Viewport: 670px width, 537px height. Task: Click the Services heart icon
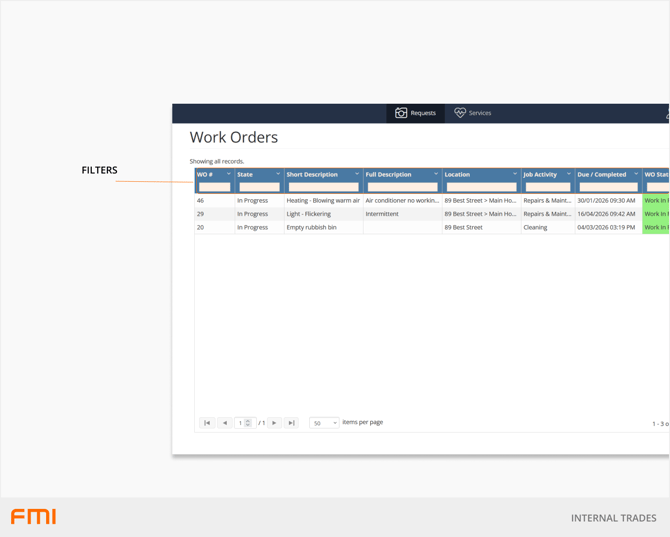pos(460,113)
